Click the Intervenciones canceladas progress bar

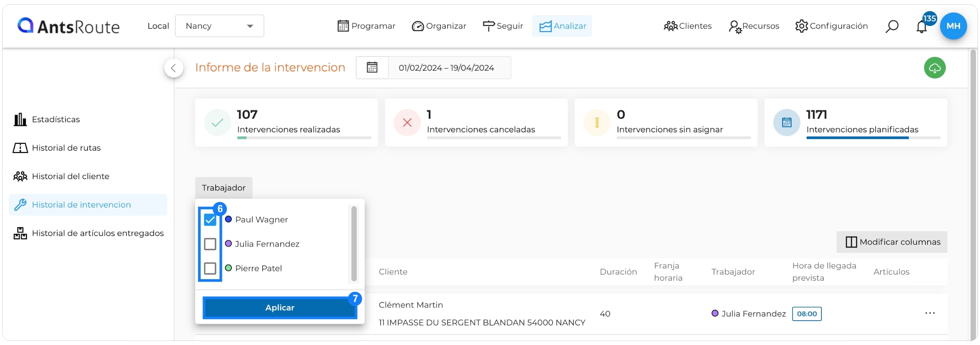(494, 138)
